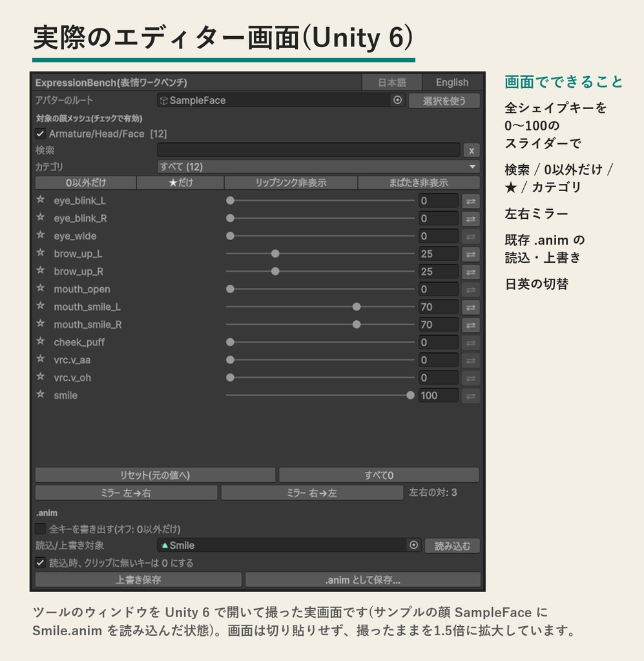Click mirror swap icon for eye_blink_L
The width and height of the screenshot is (644, 661).
click(x=471, y=201)
